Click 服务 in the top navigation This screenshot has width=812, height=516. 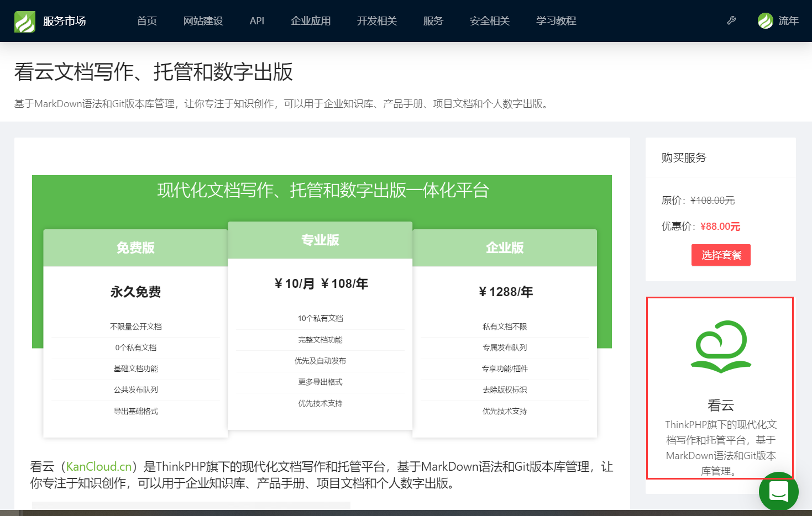pyautogui.click(x=433, y=21)
